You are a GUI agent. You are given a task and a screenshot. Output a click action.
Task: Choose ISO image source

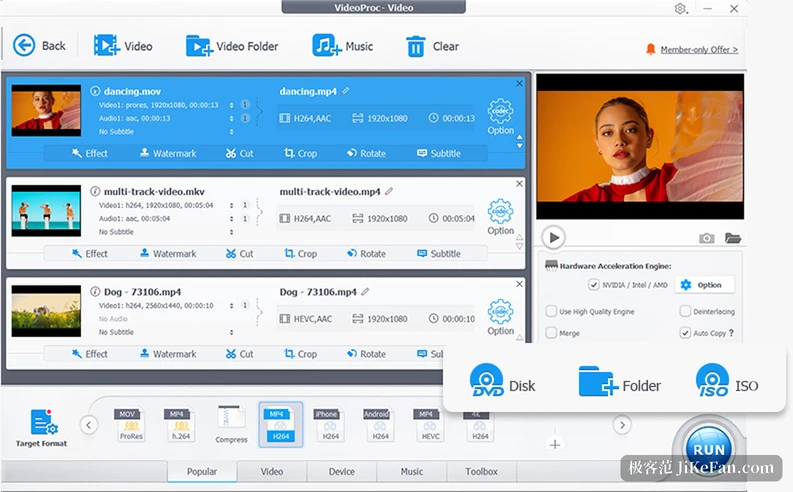tap(727, 381)
